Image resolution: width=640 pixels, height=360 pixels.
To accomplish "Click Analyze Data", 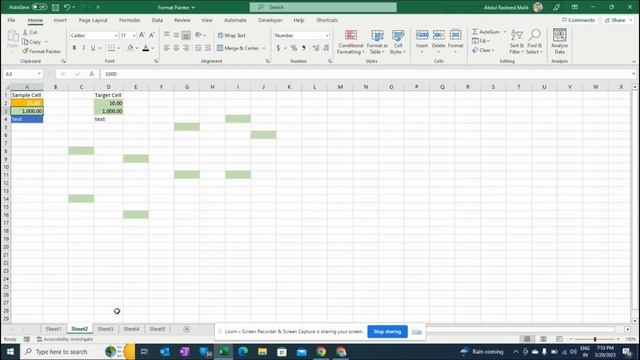I will point(560,42).
